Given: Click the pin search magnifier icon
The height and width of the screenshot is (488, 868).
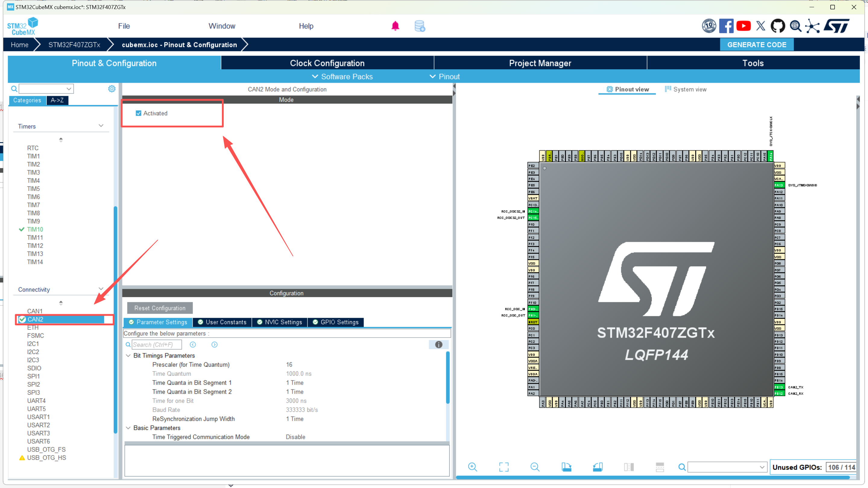Looking at the screenshot, I should (x=682, y=467).
